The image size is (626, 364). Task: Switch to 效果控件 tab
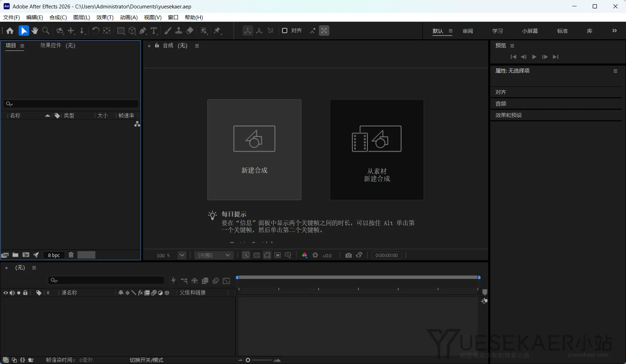point(58,46)
